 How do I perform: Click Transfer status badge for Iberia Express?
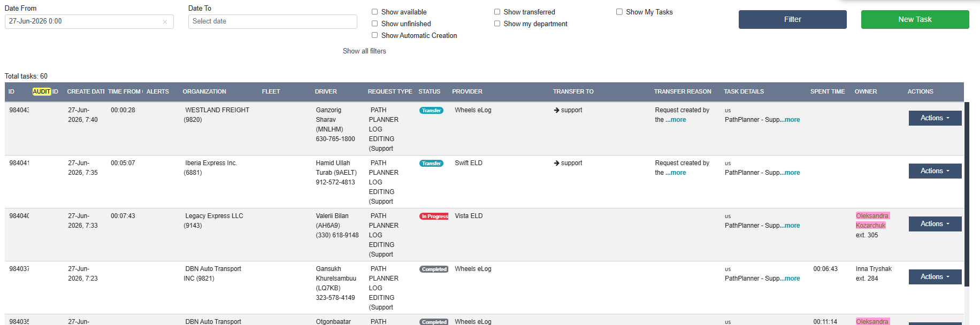(431, 164)
